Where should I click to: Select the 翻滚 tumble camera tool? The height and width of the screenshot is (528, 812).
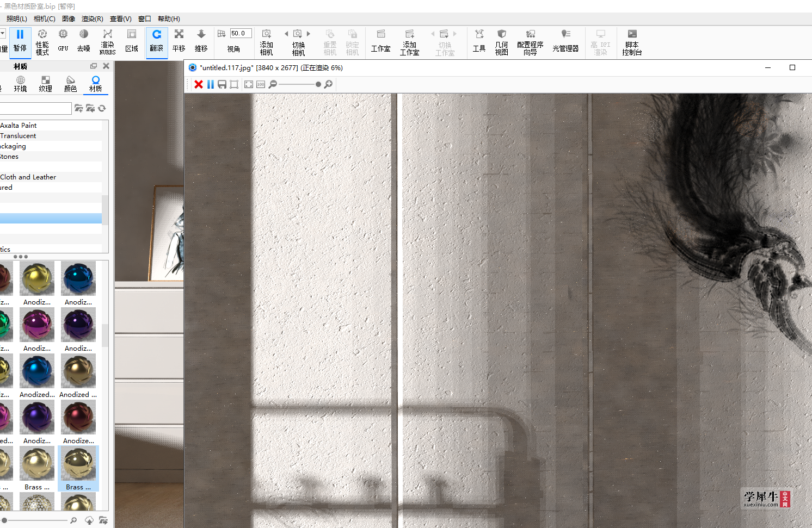[x=157, y=42]
